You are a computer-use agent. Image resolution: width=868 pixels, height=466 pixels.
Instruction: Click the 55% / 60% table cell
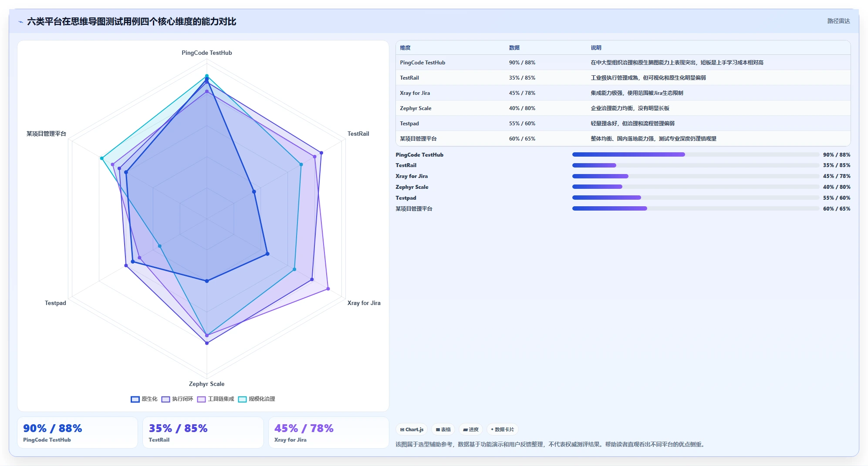tap(522, 124)
